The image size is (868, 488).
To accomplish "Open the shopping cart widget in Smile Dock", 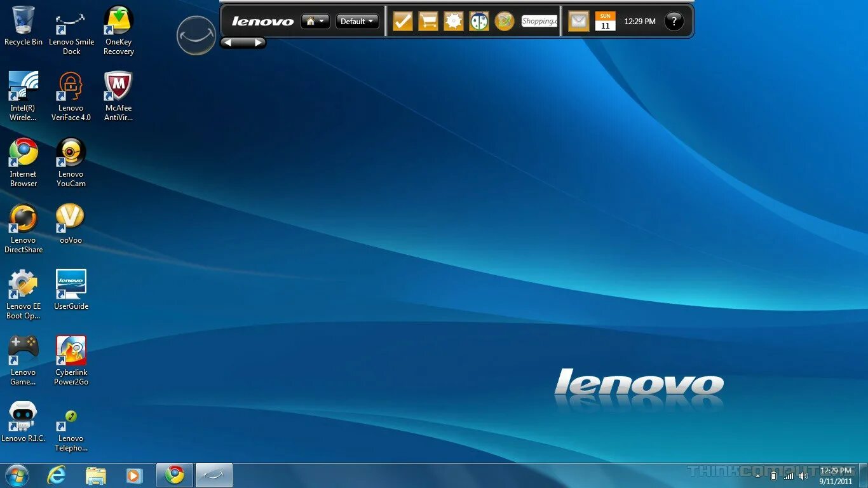I will pyautogui.click(x=428, y=21).
